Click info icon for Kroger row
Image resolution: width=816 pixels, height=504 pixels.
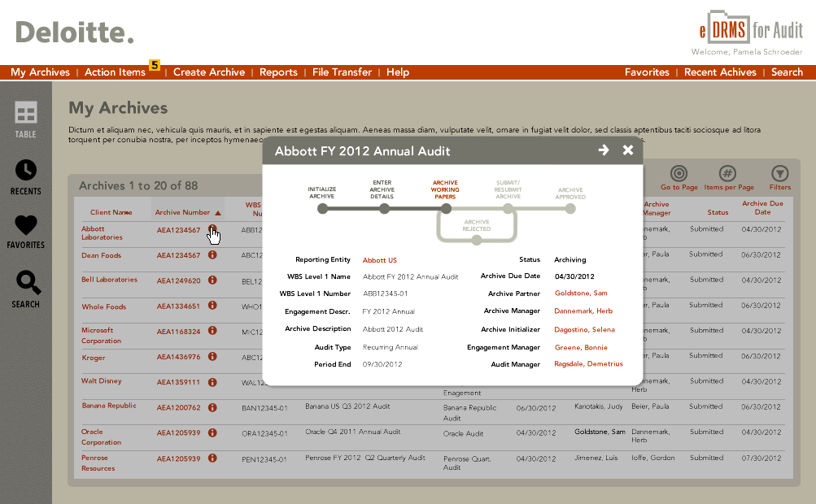212,356
